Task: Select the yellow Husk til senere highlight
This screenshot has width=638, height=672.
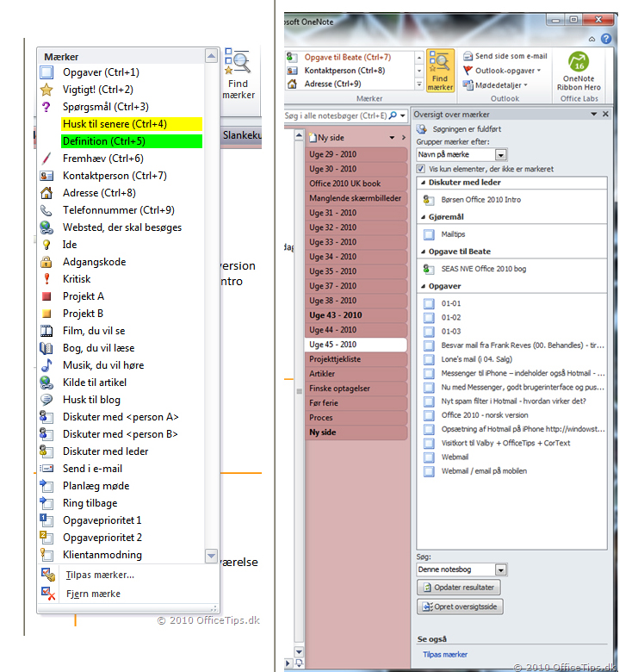Action: [x=131, y=124]
